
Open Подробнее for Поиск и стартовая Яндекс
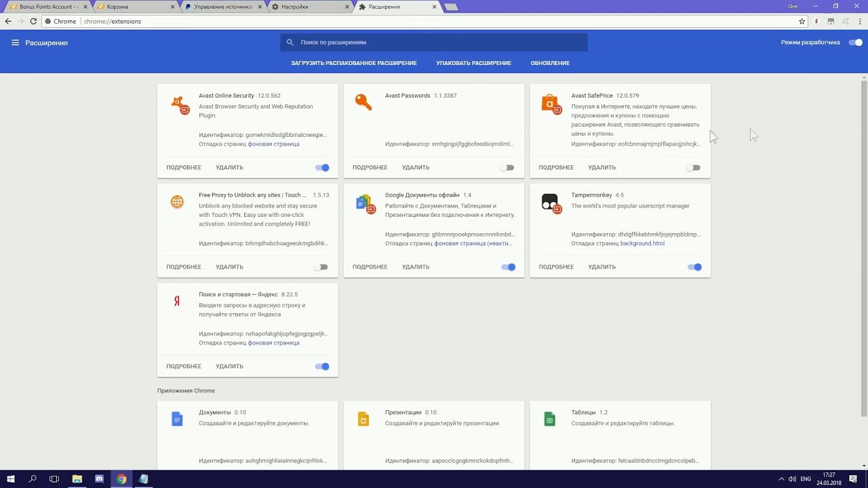[x=184, y=367]
